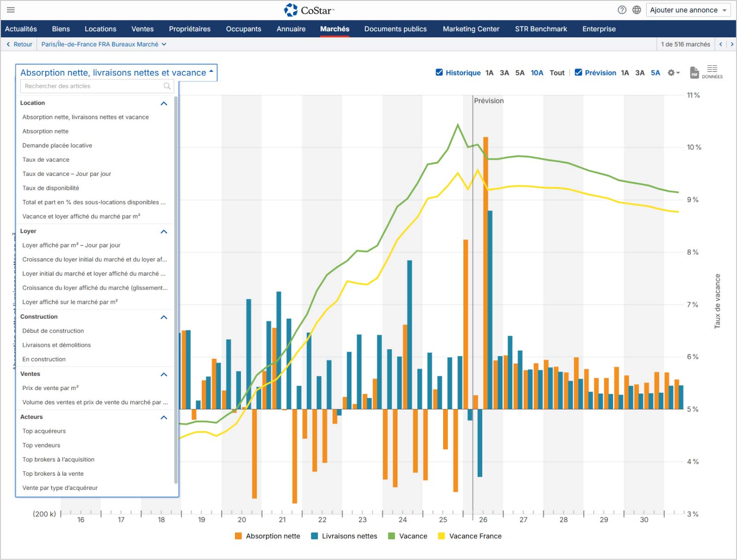This screenshot has height=560, width=737.
Task: Collapse the Construction section
Action: click(x=164, y=317)
